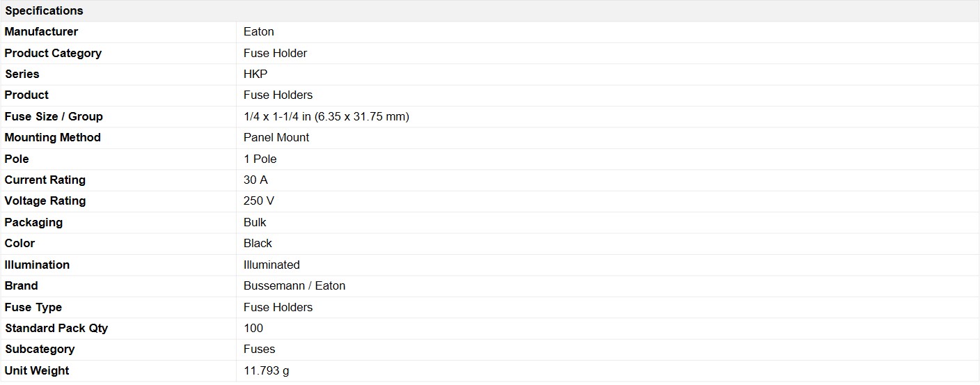This screenshot has width=980, height=385.
Task: Select the 1/4 x 1-1/4 in fuse size value
Action: pos(326,116)
